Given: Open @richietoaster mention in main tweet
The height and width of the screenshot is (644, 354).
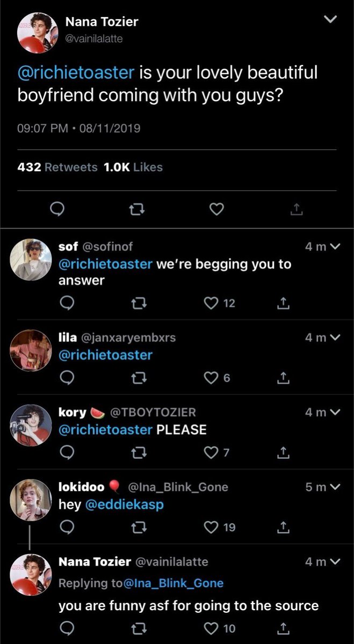Looking at the screenshot, I should tap(77, 72).
